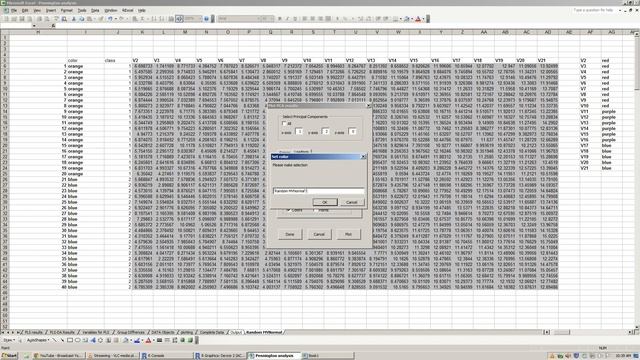This screenshot has width=640, height=360.
Task: Open the Tools menu
Action: [x=82, y=10]
